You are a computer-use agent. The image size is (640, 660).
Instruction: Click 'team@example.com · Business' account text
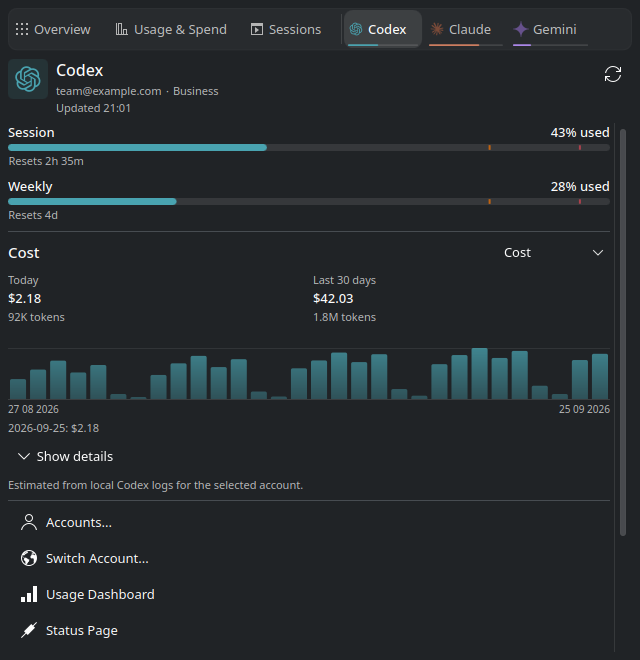[137, 91]
